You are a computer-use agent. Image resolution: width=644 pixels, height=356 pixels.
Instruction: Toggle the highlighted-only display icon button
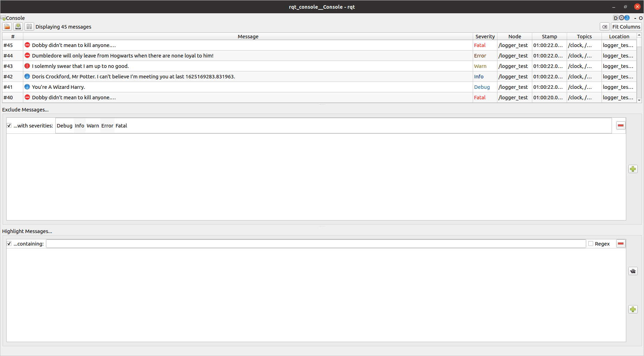pyautogui.click(x=633, y=271)
